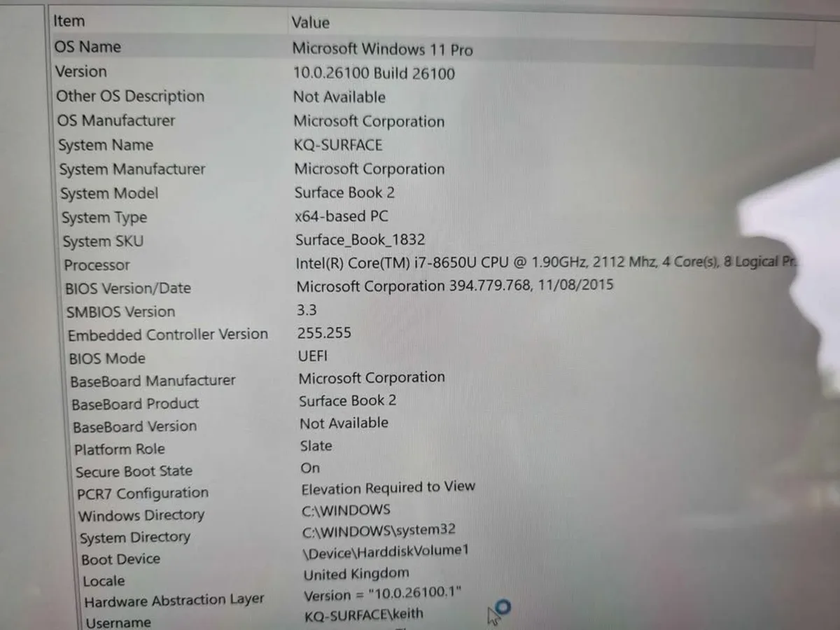Viewport: 840px width, 630px height.
Task: Select value Microsoft Windows 11 Pro
Action: click(x=382, y=49)
